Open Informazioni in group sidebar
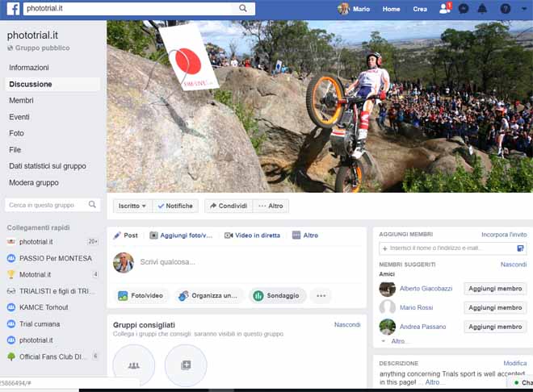The image size is (533, 392). click(x=29, y=68)
